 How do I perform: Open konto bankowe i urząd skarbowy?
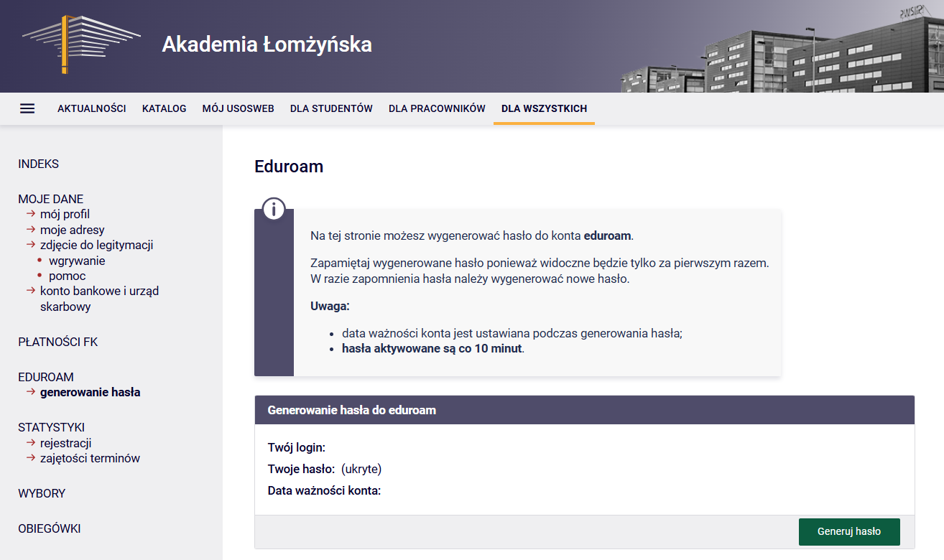point(99,291)
